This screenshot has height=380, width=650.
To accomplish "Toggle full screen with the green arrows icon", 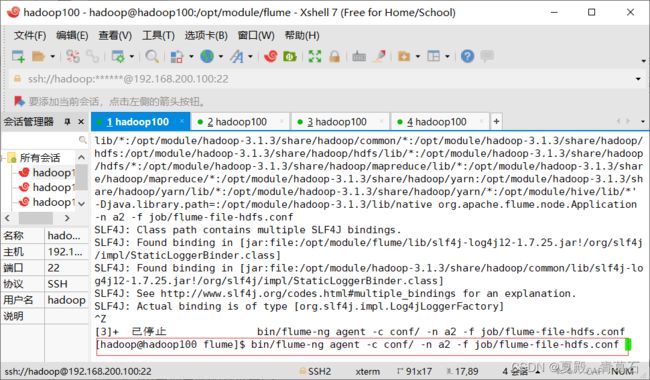I will (315, 56).
